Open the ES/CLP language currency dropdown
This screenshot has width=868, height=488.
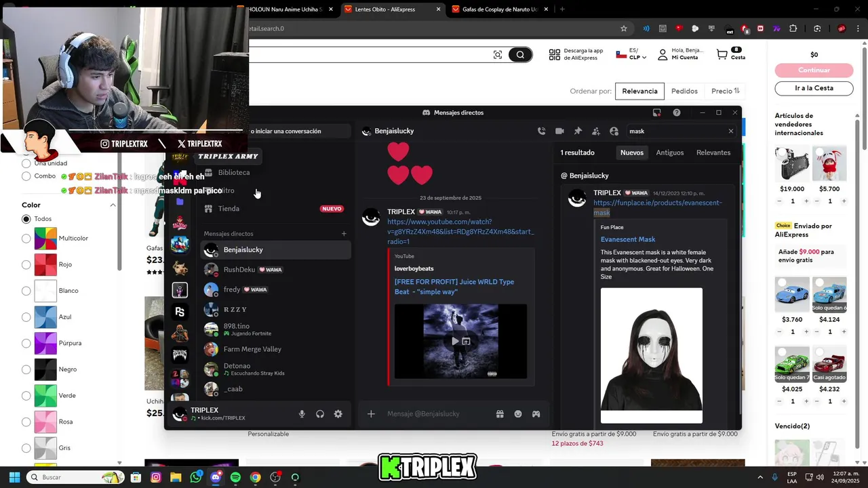coord(631,54)
